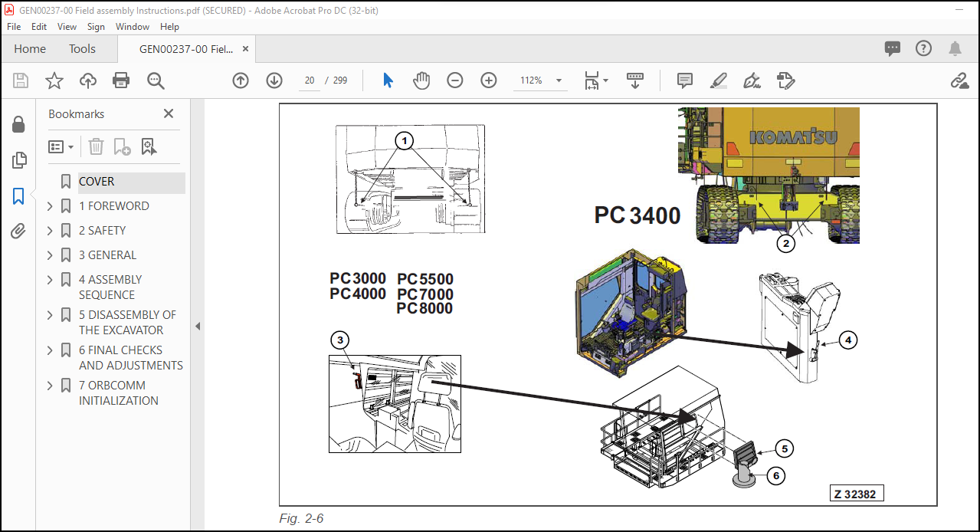The image size is (980, 532).
Task: Select the COVER bookmark
Action: [97, 182]
